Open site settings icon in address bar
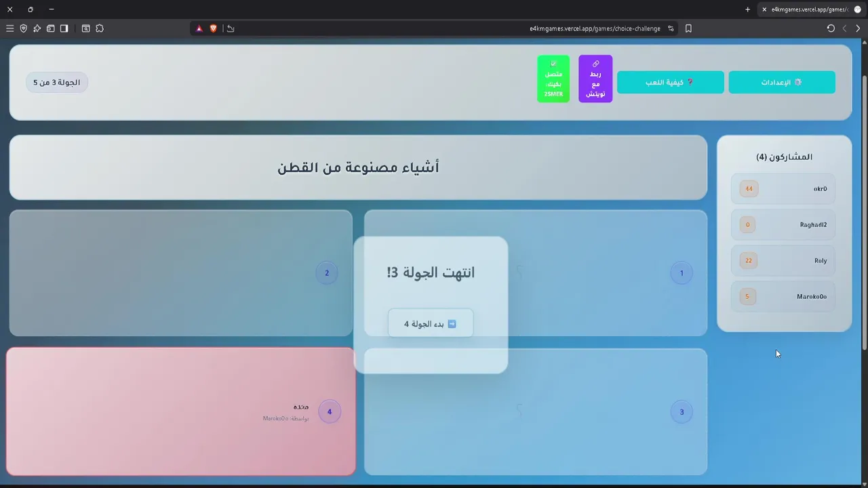This screenshot has height=488, width=868. (x=671, y=28)
